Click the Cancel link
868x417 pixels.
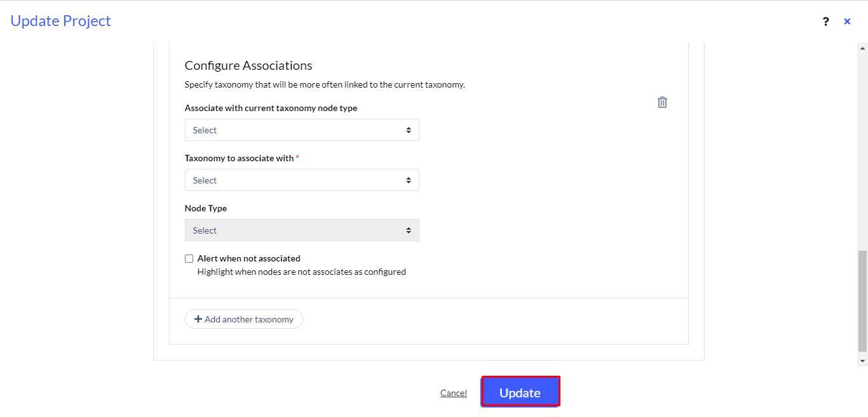(x=454, y=393)
